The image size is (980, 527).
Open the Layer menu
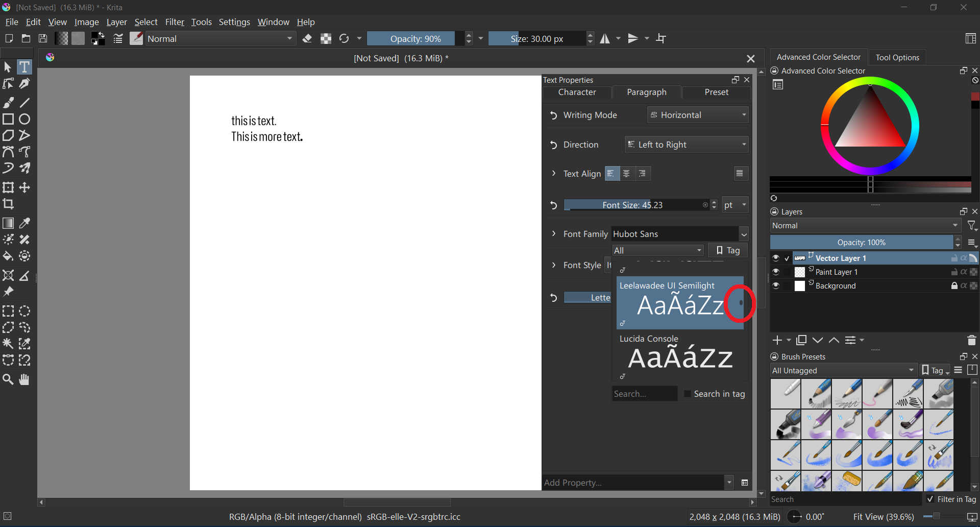(116, 22)
